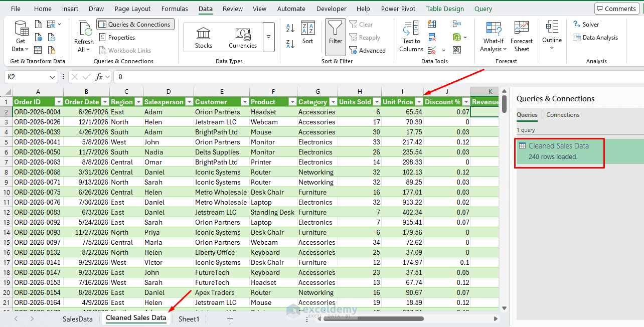
Task: Select the cell with Metro Wholesale Laptop row customer
Action: pyautogui.click(x=221, y=202)
